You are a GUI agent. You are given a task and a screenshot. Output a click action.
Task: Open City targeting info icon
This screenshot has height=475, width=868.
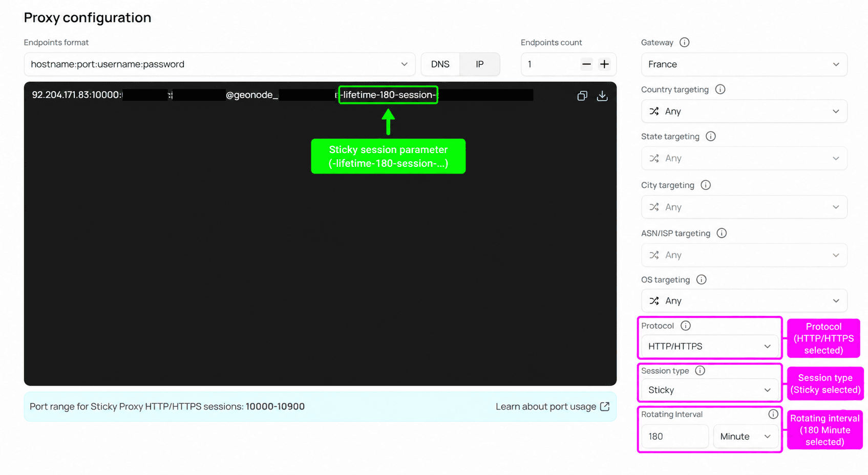pyautogui.click(x=705, y=185)
